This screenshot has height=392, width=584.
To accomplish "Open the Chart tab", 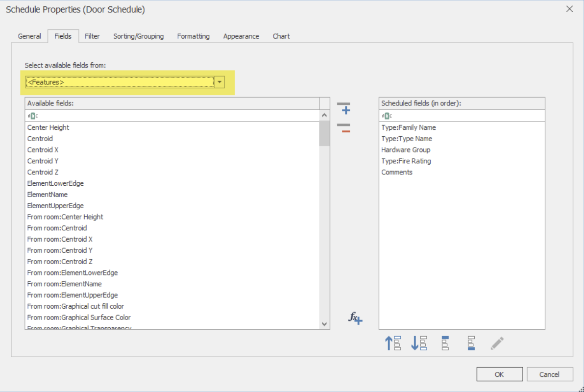I will click(x=281, y=36).
